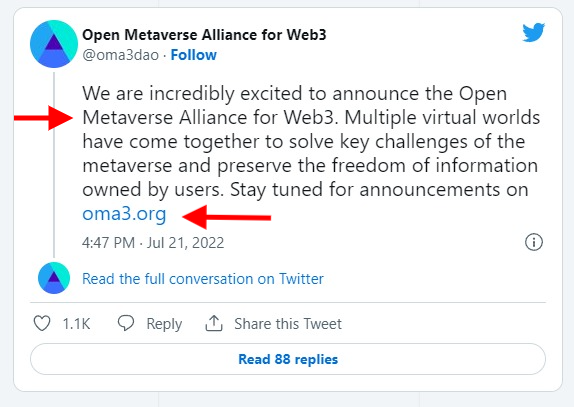
Task: Click the Read 88 replies button
Action: point(288,359)
